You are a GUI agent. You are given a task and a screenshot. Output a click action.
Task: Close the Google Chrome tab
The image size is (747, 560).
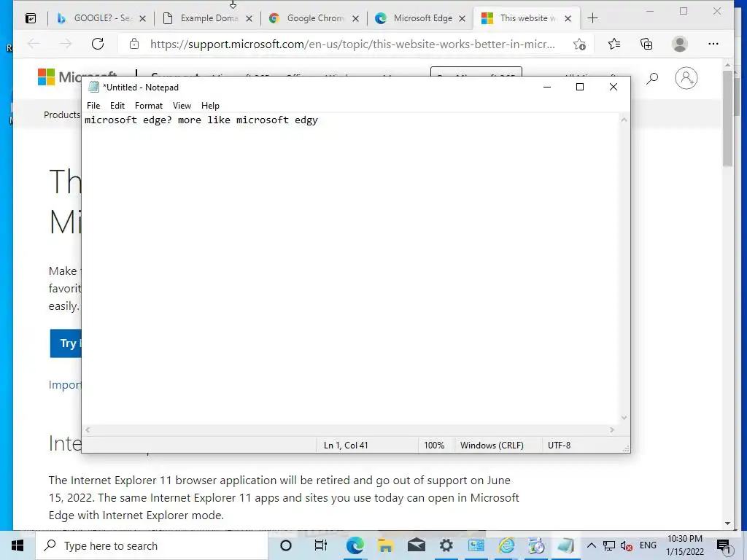coord(355,18)
